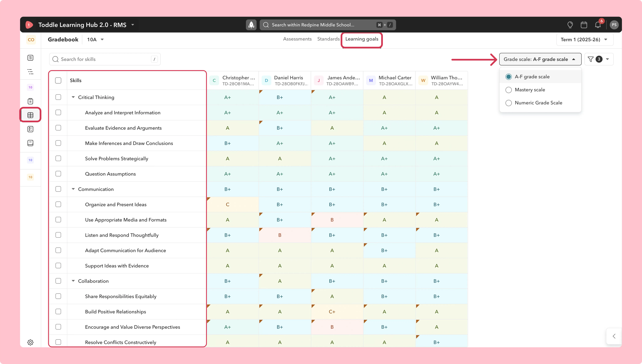Click Christopher's C avatar
642x364 pixels.
[214, 80]
